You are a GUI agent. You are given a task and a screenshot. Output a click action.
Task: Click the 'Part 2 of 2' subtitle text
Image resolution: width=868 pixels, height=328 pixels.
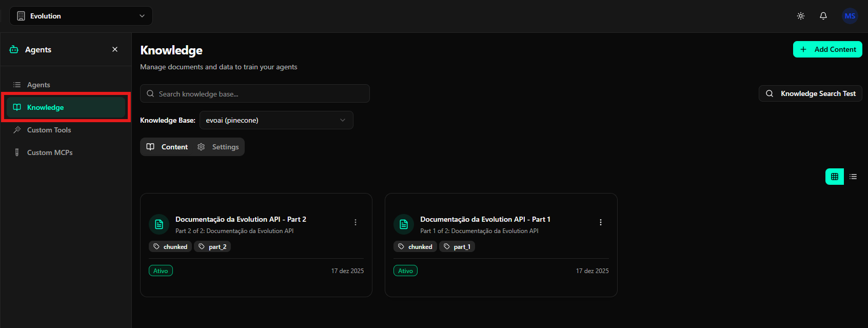point(234,231)
